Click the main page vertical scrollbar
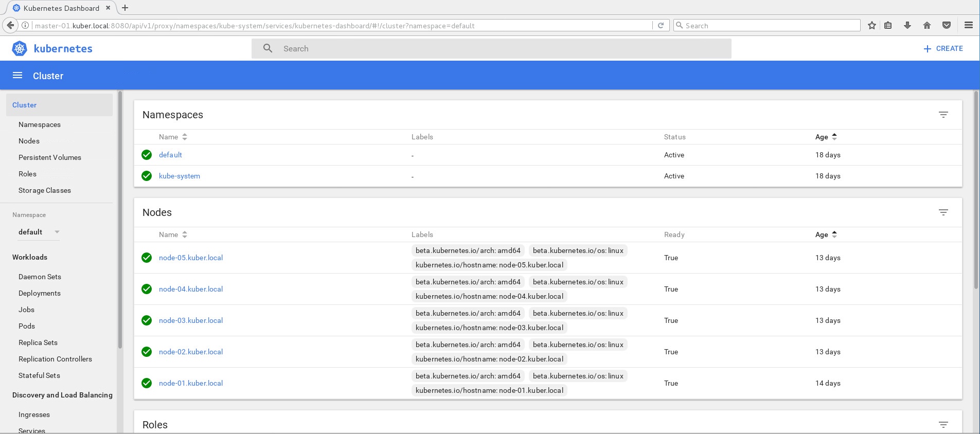 (x=976, y=190)
